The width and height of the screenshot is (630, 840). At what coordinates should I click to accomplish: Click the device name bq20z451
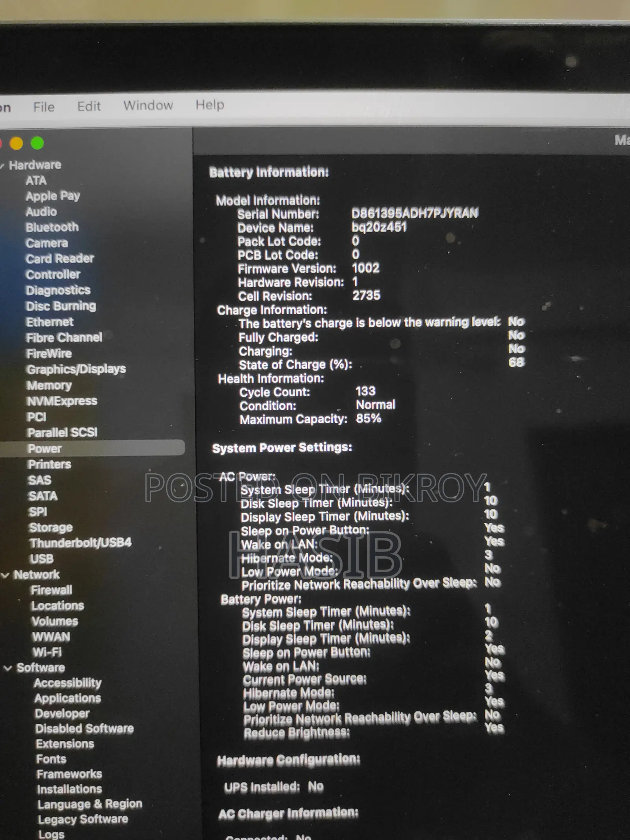click(x=379, y=227)
